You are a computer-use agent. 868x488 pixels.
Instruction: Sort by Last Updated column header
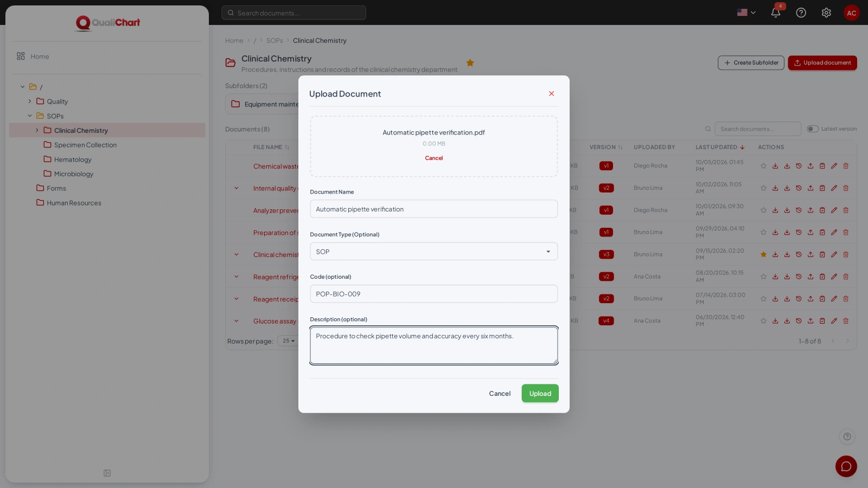(x=720, y=147)
